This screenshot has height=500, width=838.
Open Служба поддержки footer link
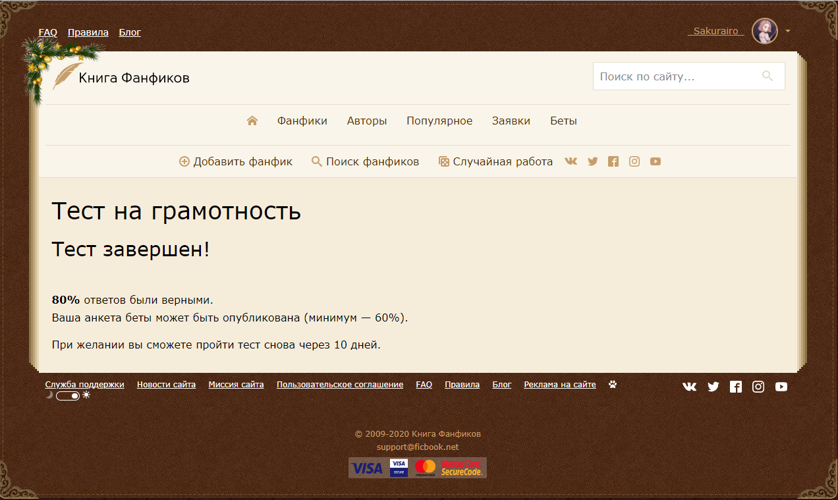84,384
